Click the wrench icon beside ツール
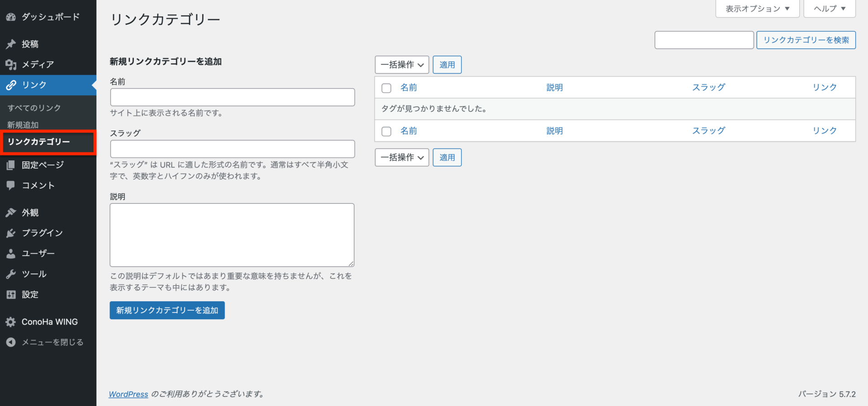This screenshot has height=406, width=868. click(x=11, y=274)
